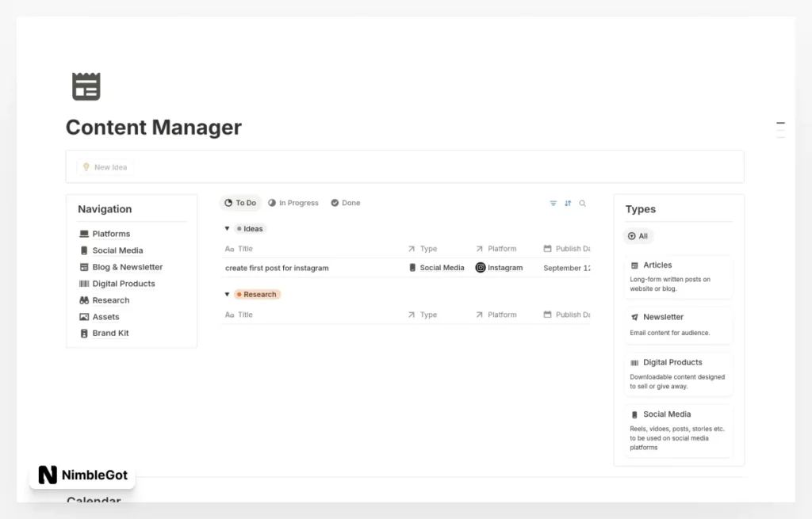Click the Articles card icon
Image resolution: width=812 pixels, height=519 pixels.
(x=634, y=265)
